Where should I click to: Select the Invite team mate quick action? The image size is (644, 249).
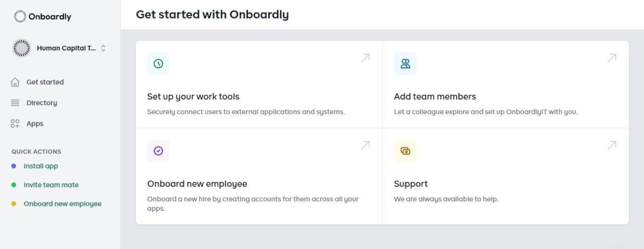pyautogui.click(x=51, y=185)
